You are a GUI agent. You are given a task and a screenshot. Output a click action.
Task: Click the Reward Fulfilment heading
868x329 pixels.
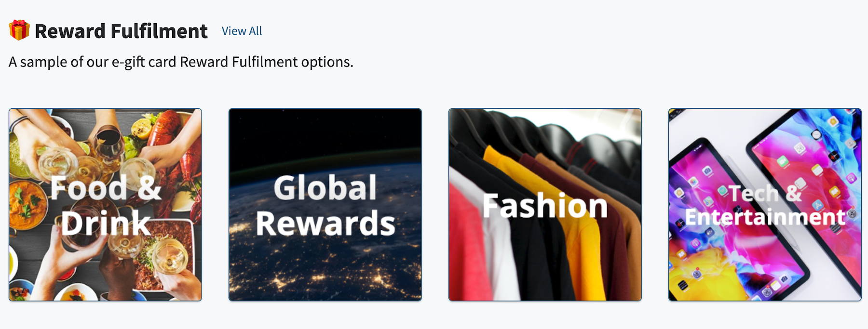[121, 31]
